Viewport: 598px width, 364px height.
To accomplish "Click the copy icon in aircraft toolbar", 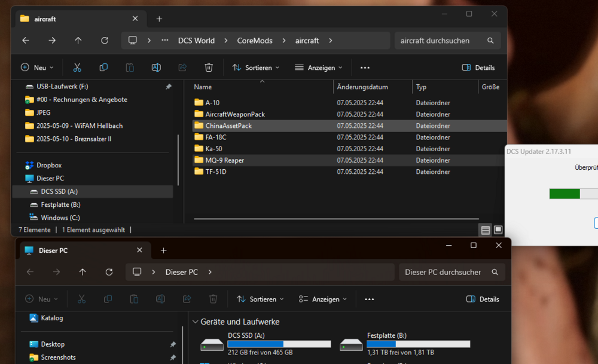I will pos(103,68).
